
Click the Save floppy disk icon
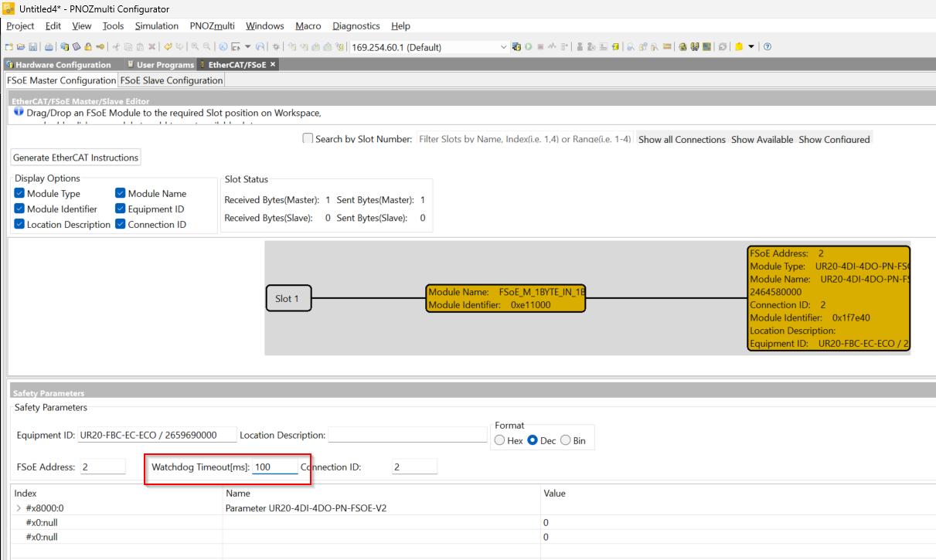pos(33,47)
